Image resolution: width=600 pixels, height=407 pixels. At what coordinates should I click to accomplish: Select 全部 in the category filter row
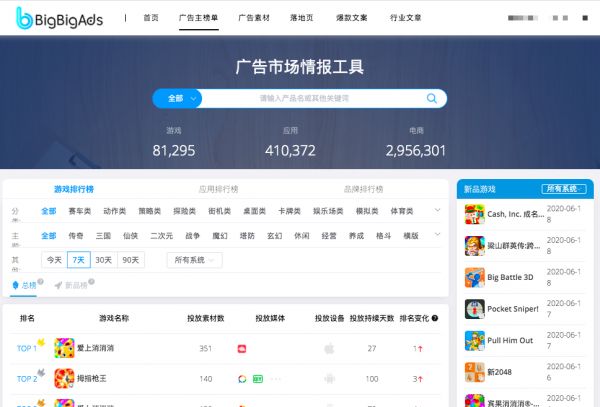(49, 211)
